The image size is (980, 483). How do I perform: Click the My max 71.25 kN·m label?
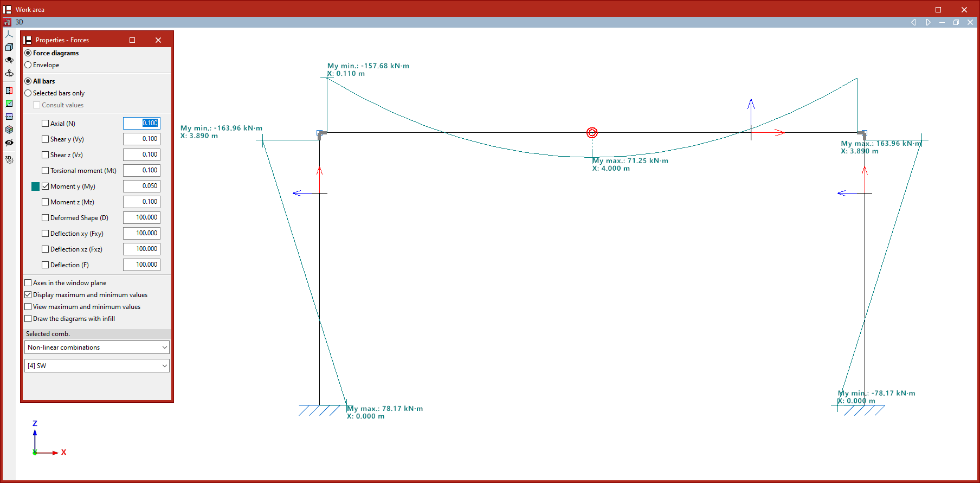(630, 161)
